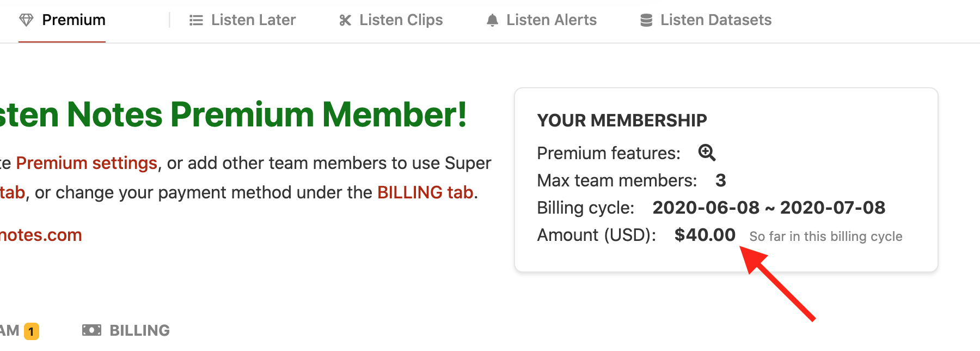
Task: Click the money icon beside BILLING
Action: pos(91,330)
